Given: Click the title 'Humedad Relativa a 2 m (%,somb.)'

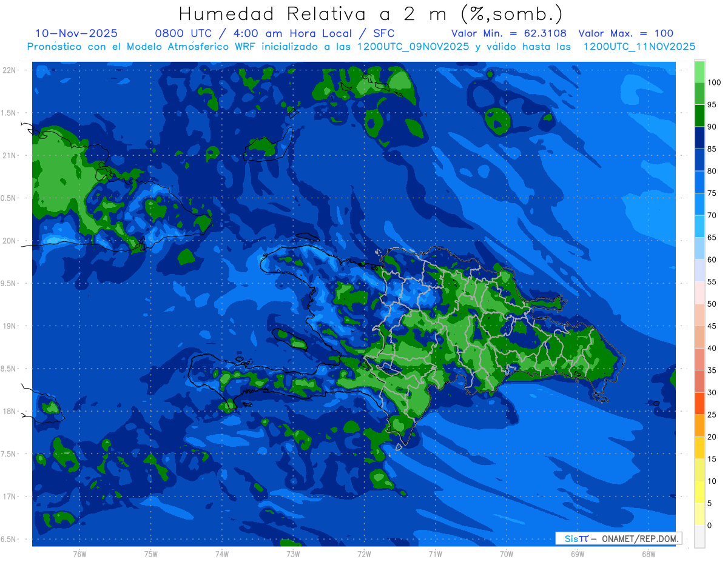Looking at the screenshot, I should pos(371,13).
